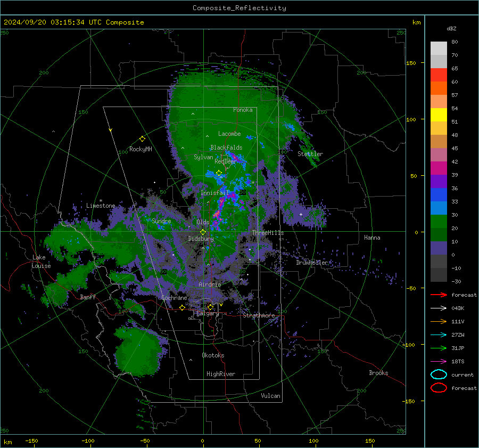Click the Lake Louise label
This screenshot has height=448, width=479.
click(41, 262)
